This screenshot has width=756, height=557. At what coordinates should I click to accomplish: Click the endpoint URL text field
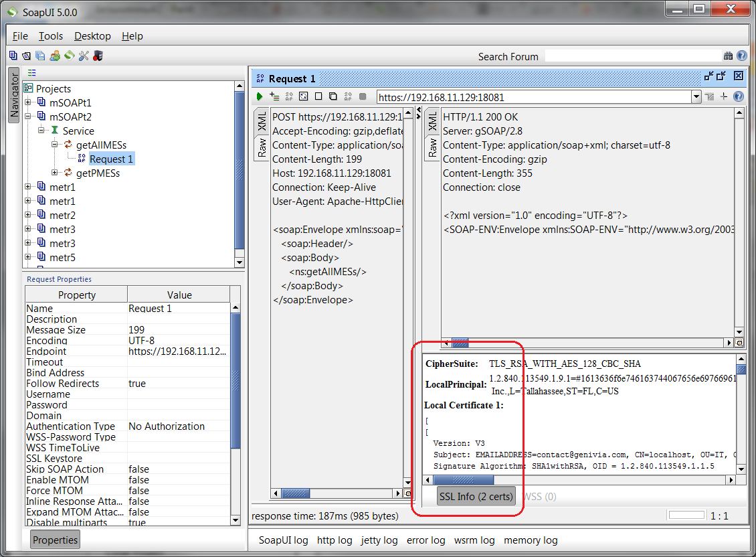pyautogui.click(x=534, y=97)
